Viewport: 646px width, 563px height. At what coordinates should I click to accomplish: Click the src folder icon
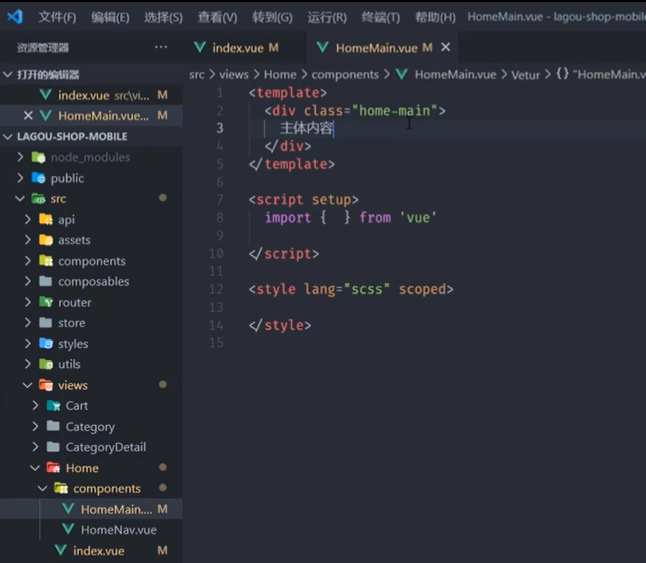(x=38, y=199)
